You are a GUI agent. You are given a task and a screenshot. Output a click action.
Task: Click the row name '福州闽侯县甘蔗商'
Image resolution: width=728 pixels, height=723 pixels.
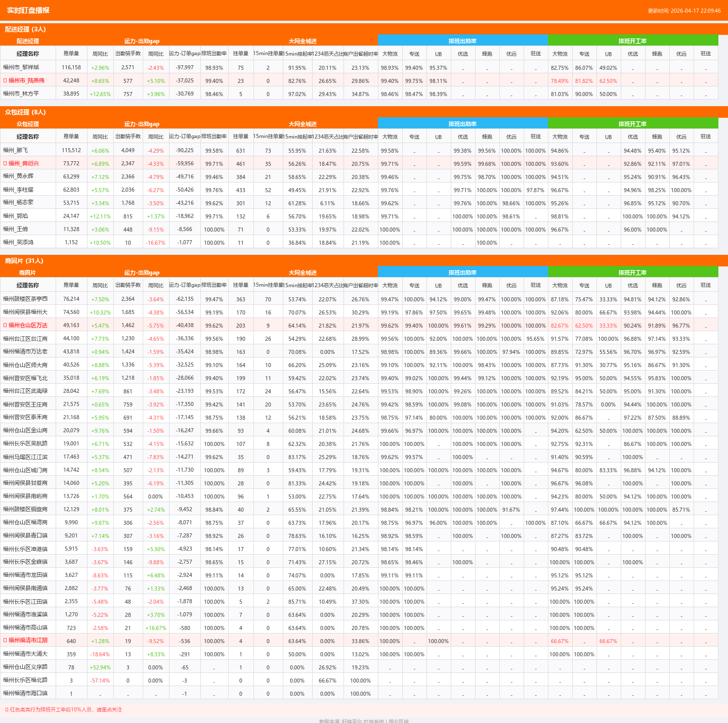25,483
